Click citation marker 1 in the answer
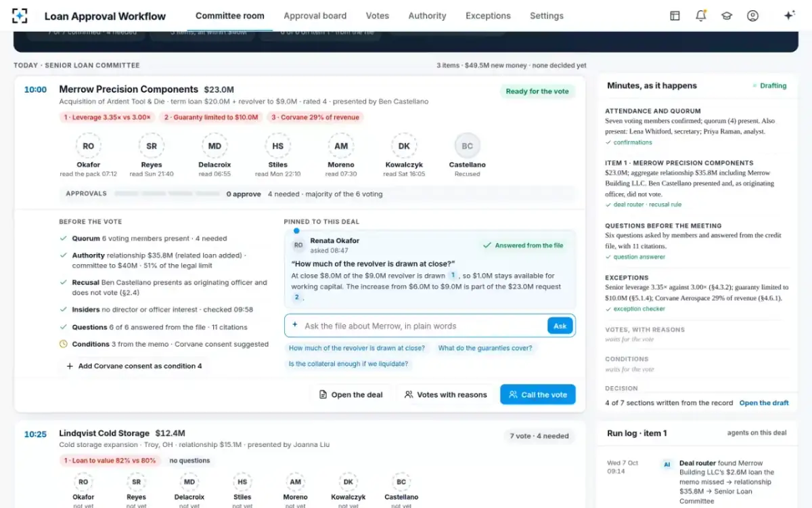This screenshot has width=812, height=508. point(453,276)
